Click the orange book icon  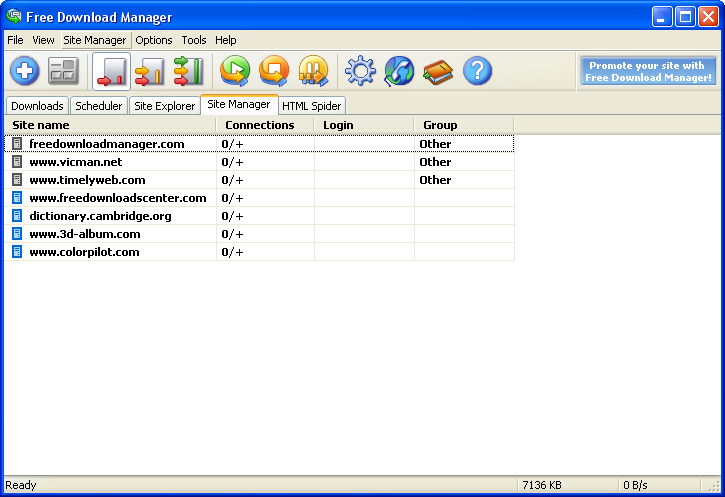[x=438, y=72]
